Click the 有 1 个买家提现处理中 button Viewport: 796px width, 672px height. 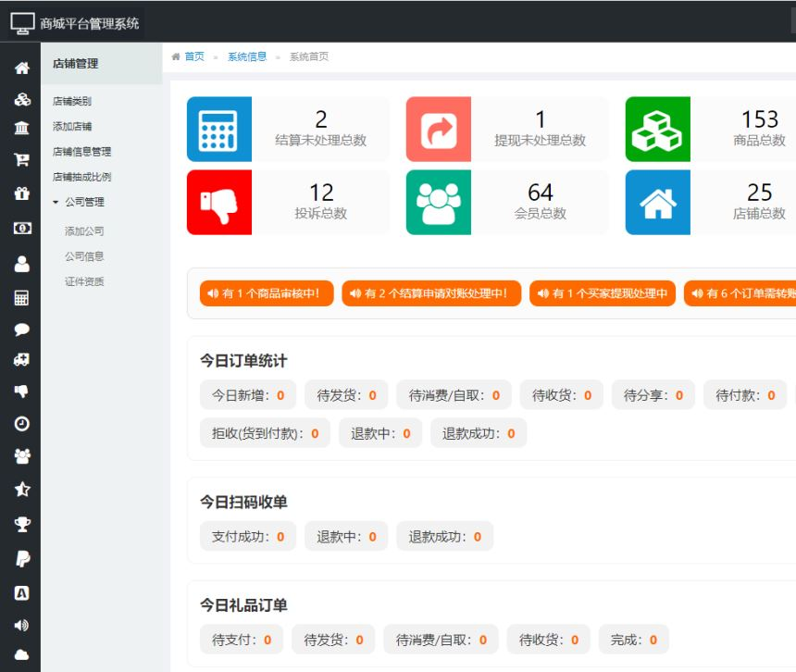[x=602, y=293]
